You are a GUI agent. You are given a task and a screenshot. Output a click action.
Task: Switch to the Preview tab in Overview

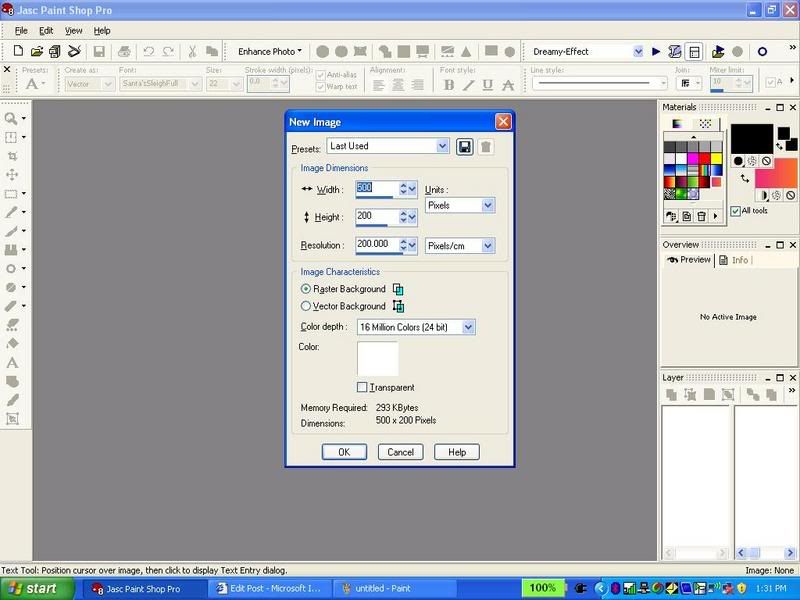point(689,260)
